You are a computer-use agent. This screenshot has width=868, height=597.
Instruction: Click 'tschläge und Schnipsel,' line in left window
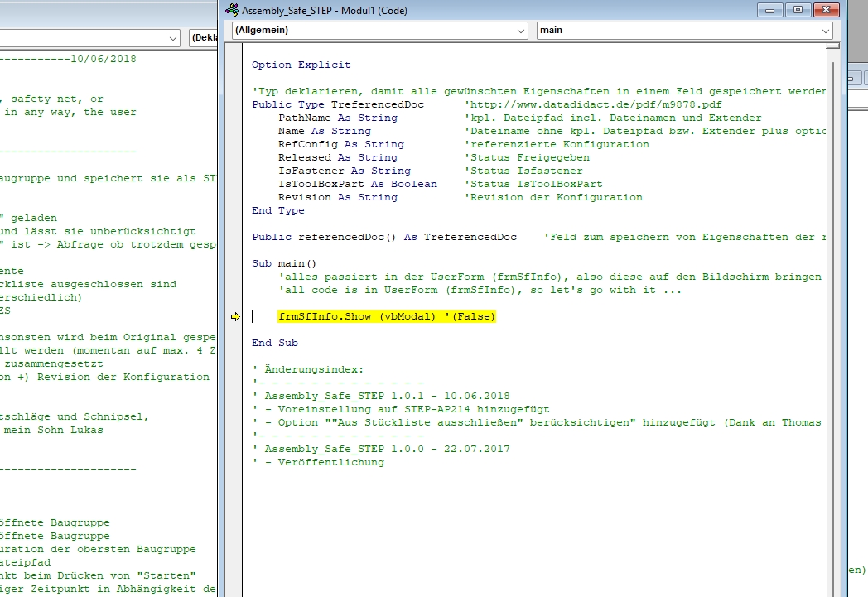75,416
